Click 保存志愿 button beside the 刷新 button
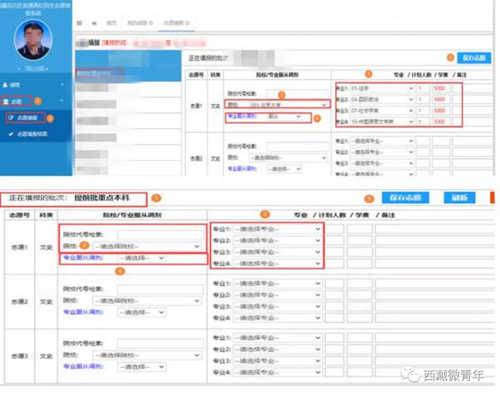Screen dimensions: 500x397 tap(405, 198)
